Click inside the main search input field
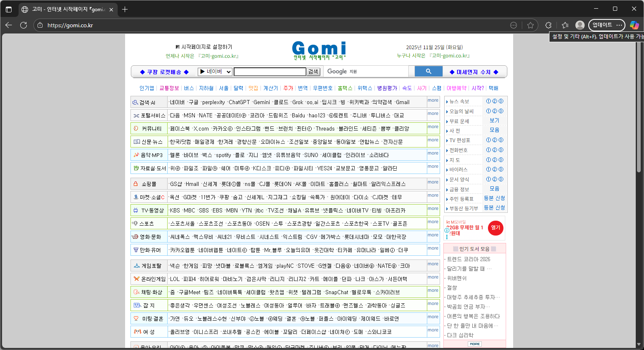Image resolution: width=644 pixels, height=350 pixels. pyautogui.click(x=269, y=71)
